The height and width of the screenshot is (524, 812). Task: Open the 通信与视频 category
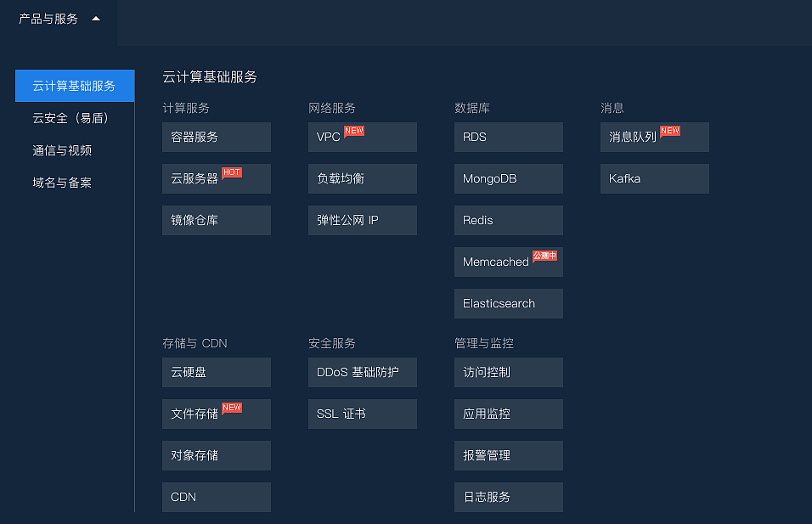pos(62,150)
